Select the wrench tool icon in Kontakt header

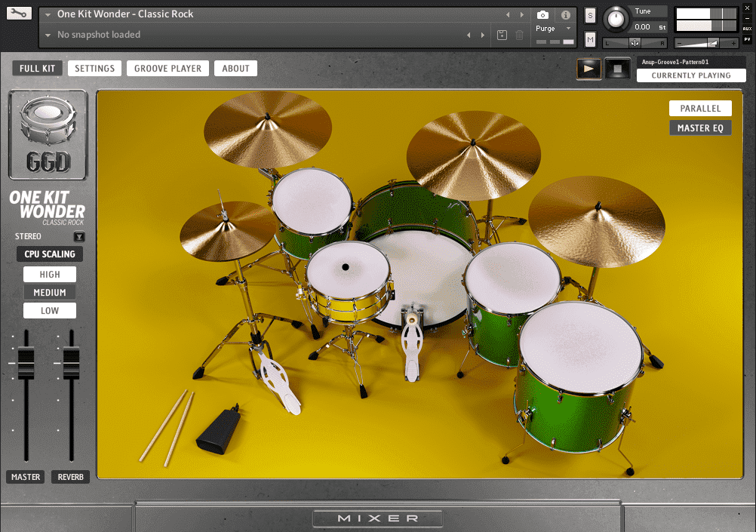(19, 13)
